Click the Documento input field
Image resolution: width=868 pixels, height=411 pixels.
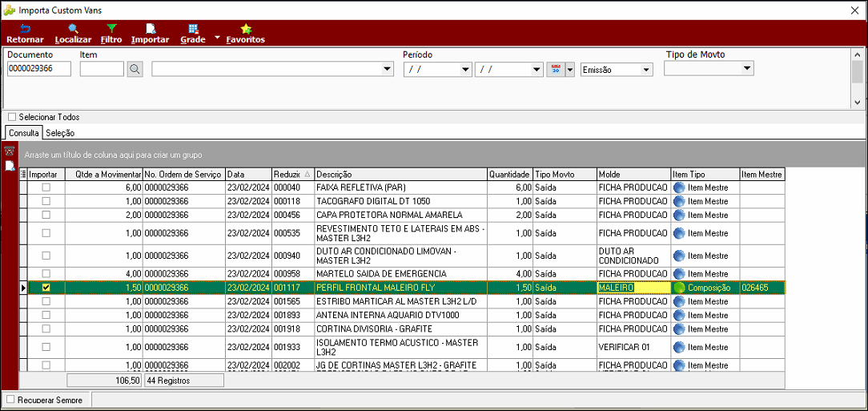pos(39,69)
